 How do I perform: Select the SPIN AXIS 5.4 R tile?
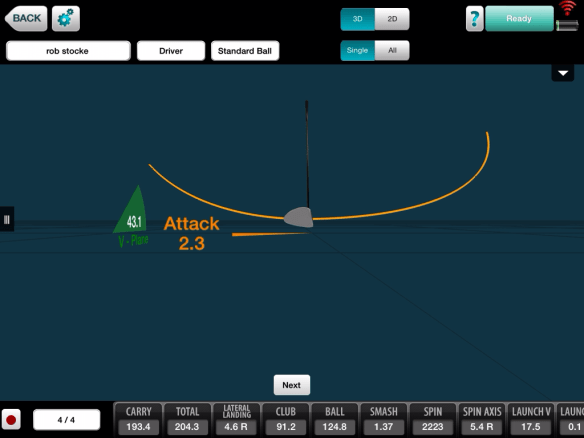(482, 420)
